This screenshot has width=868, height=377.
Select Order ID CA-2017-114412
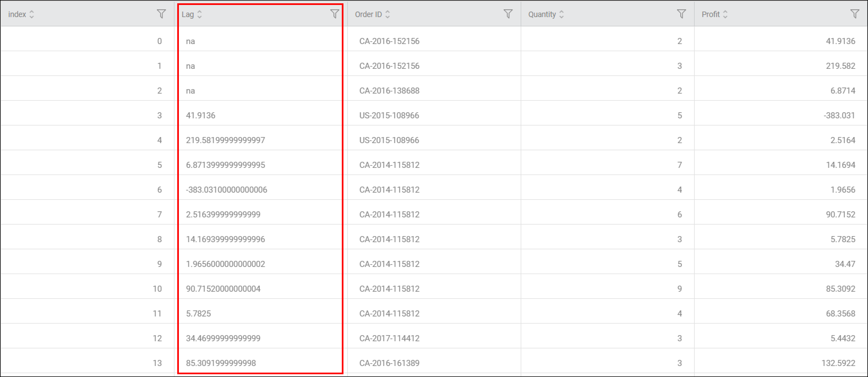(x=389, y=338)
